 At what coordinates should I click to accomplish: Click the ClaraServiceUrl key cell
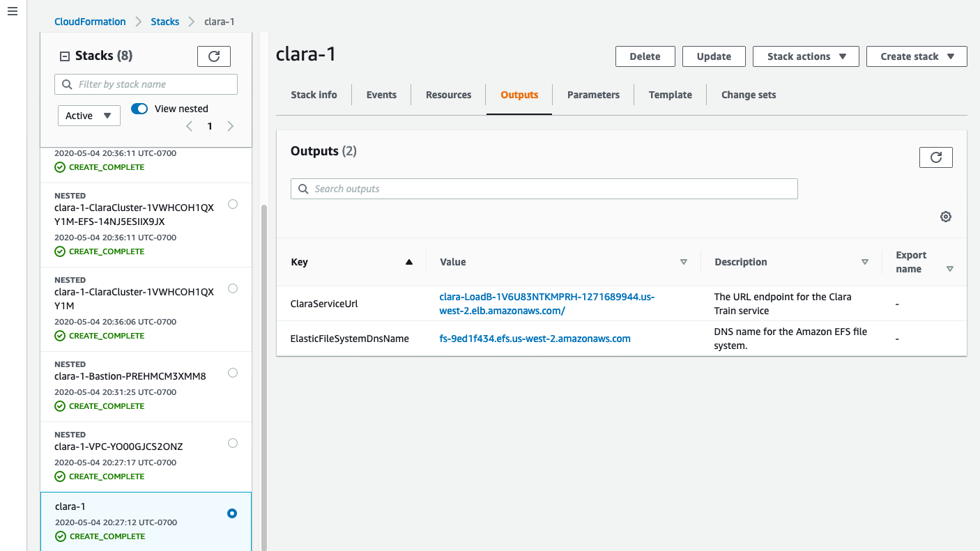coord(325,304)
